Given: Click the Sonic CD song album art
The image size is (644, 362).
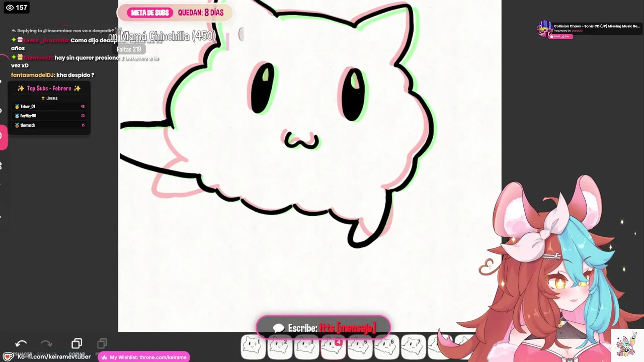Looking at the screenshot, I should (545, 29).
